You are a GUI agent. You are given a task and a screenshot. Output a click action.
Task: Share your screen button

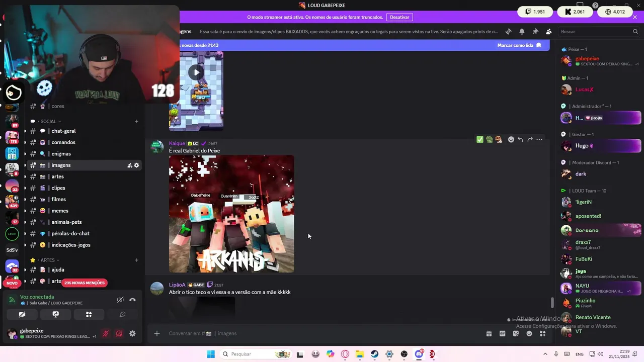tap(56, 314)
